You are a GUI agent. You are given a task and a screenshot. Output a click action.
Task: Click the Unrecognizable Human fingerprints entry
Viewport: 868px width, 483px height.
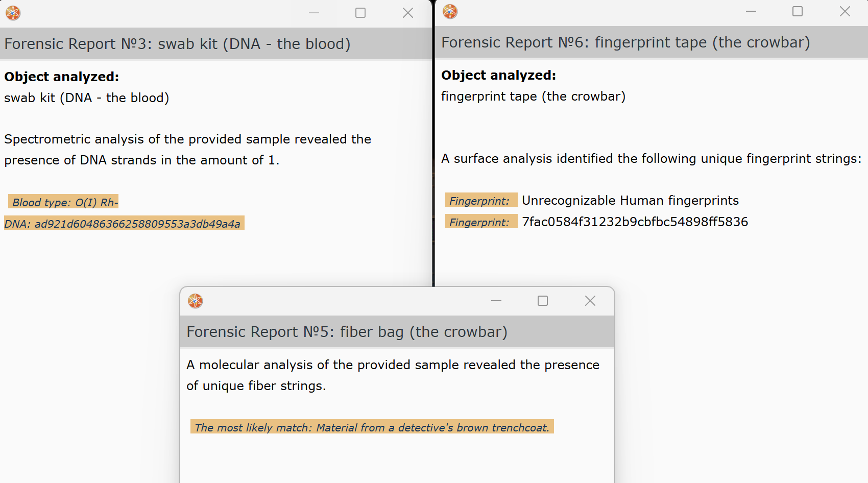[630, 200]
